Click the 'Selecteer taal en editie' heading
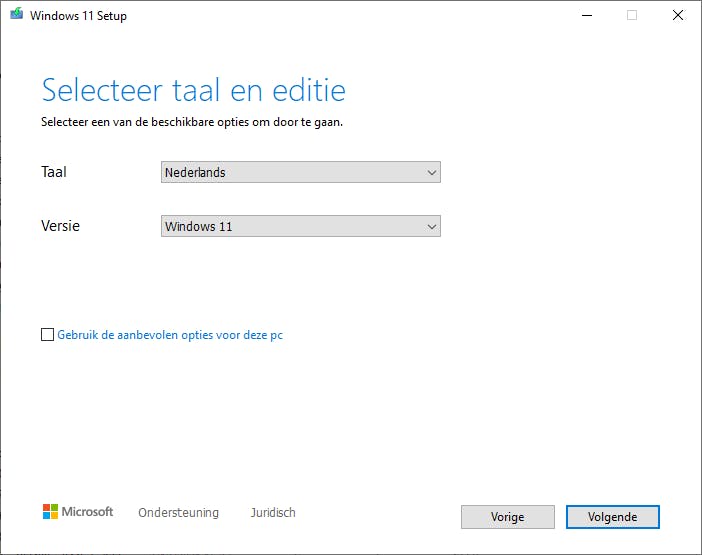 point(193,90)
